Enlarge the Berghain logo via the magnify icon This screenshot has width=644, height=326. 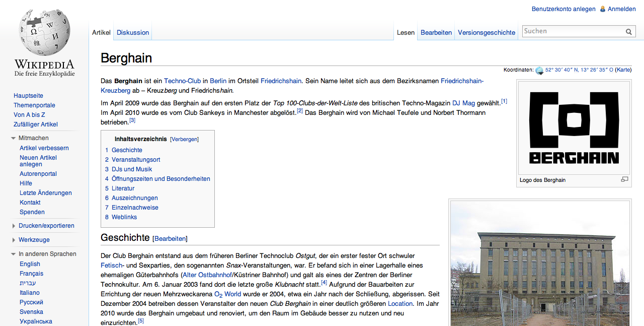click(x=625, y=179)
